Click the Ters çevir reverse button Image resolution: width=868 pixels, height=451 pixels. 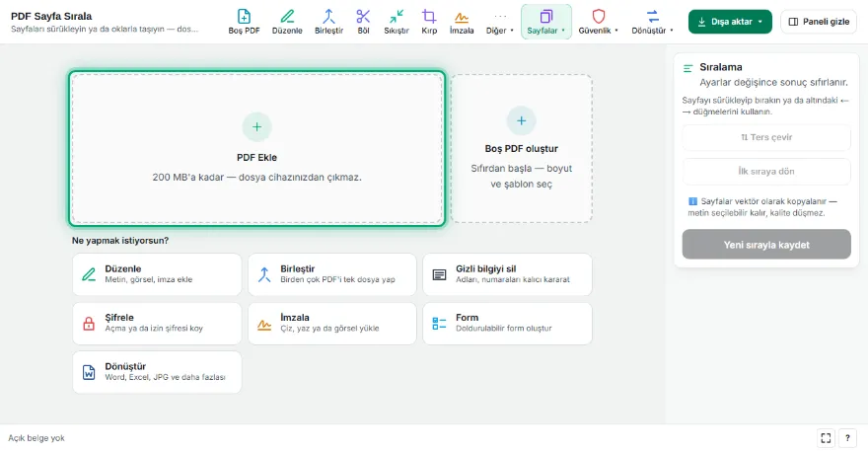pyautogui.click(x=766, y=137)
